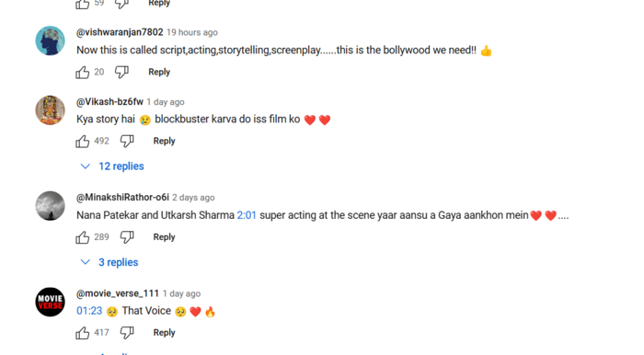The image size is (644, 355).
Task: Jump to the 01:23 timestamp link
Action: [89, 311]
